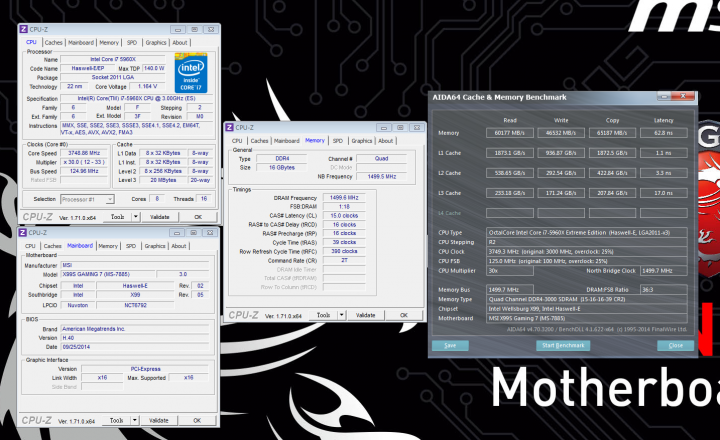This screenshot has width=720, height=440.
Task: Click L1 Cache Read value 1873.1 GB/s
Action: click(510, 153)
